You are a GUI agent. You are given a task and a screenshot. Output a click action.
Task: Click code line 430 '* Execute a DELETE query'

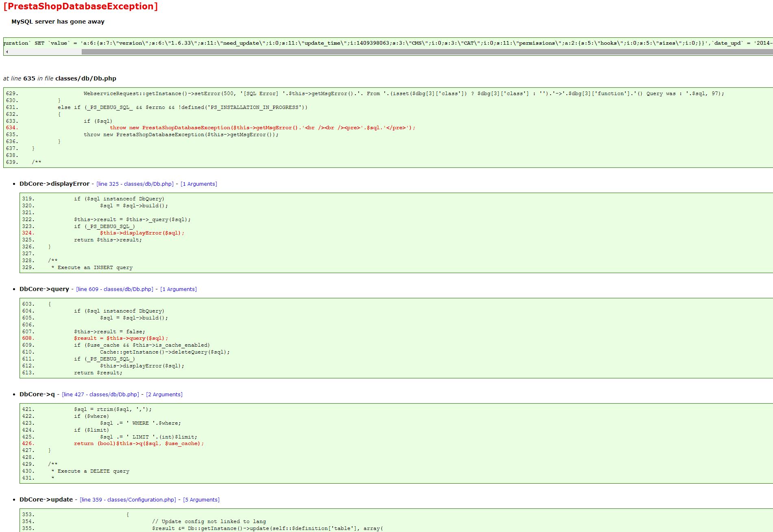point(90,471)
